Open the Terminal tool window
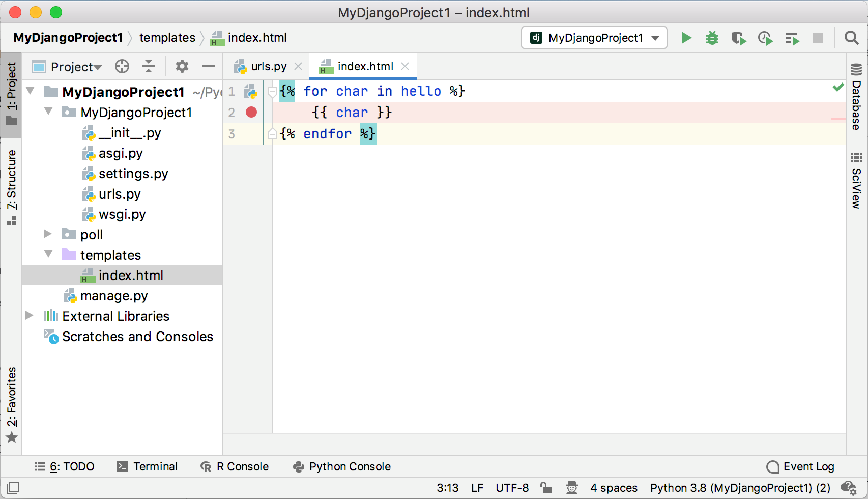The height and width of the screenshot is (499, 868). [148, 466]
